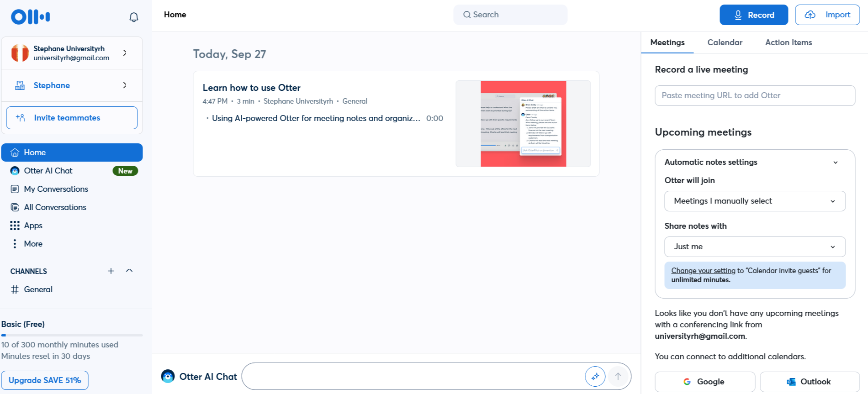Connect Outlook calendar
This screenshot has width=868, height=394.
click(x=810, y=382)
